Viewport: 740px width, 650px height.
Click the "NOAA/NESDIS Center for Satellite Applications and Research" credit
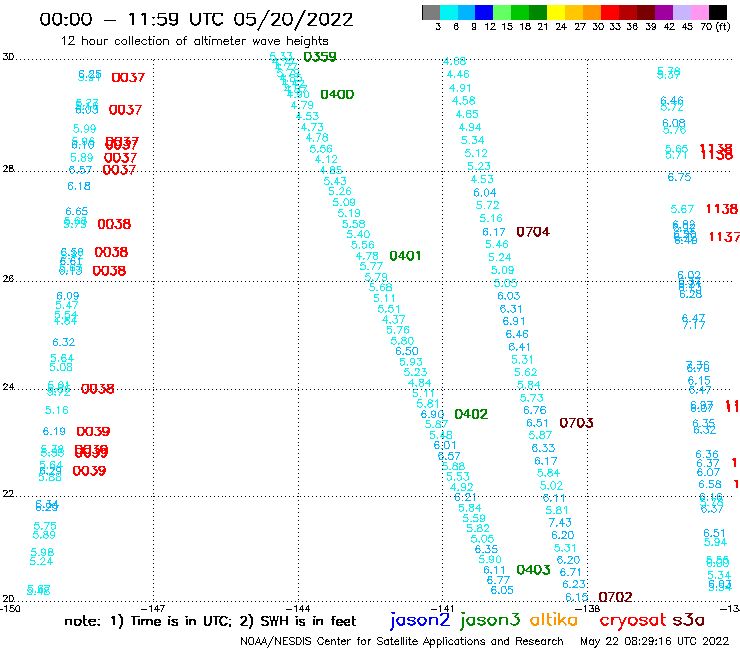coord(402,642)
